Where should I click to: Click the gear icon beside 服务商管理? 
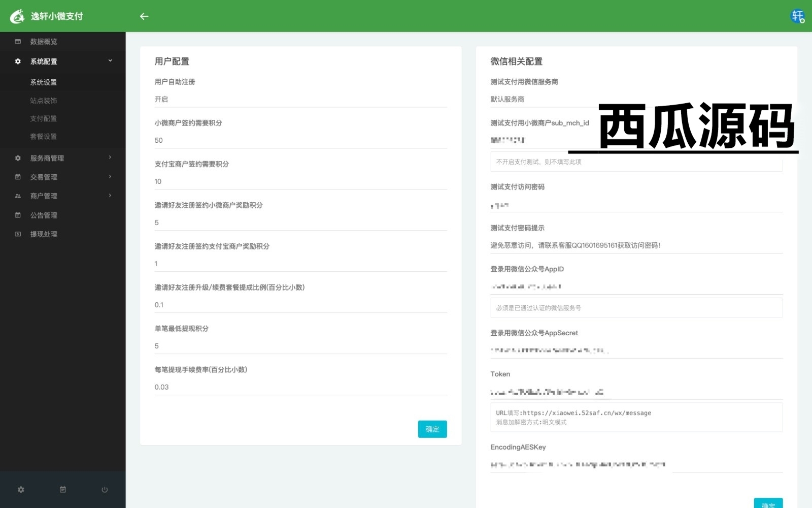click(x=18, y=158)
